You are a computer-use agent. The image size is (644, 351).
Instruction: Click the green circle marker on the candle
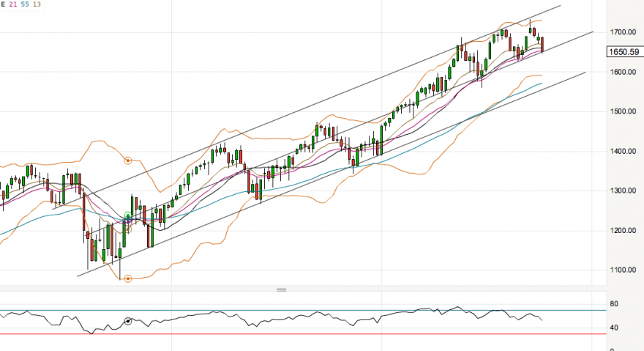click(x=128, y=216)
